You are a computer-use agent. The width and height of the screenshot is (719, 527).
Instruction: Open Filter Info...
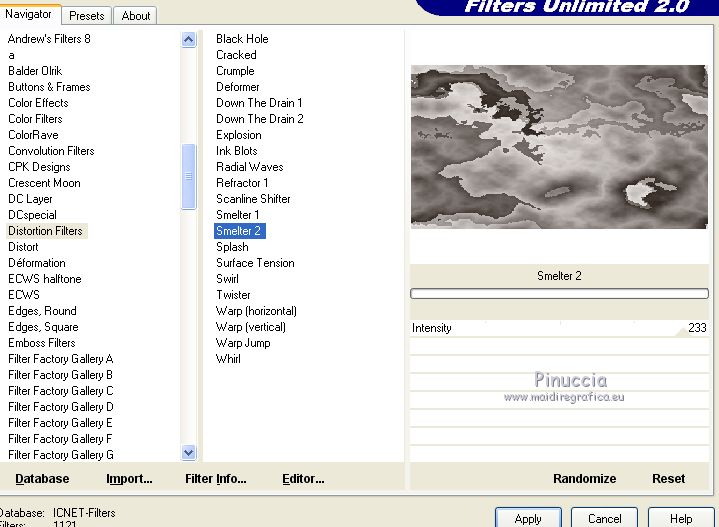(216, 478)
